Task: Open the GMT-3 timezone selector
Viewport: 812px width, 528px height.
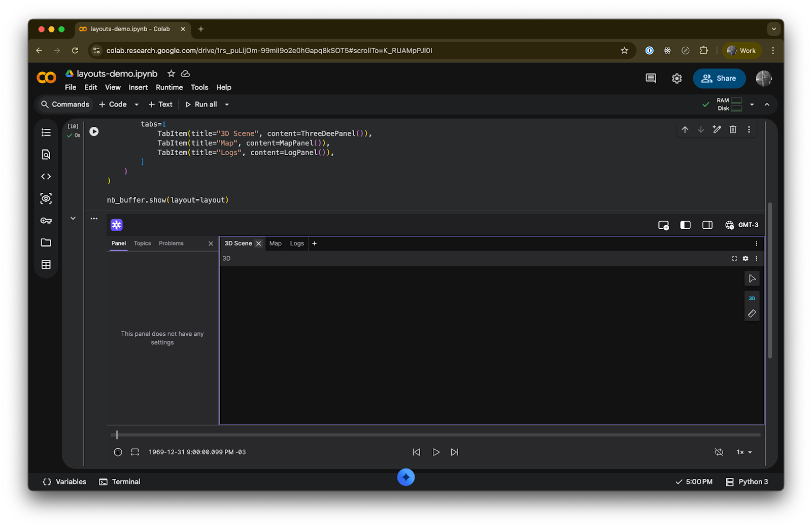Action: coord(742,225)
